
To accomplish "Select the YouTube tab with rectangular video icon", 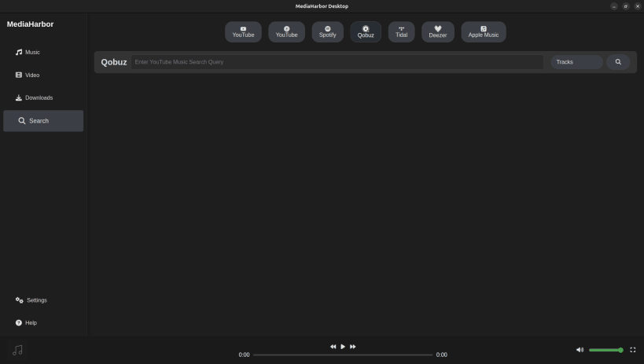I will point(243,32).
